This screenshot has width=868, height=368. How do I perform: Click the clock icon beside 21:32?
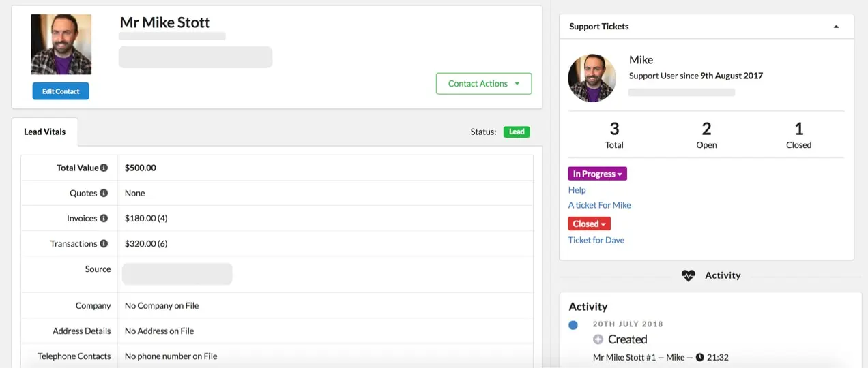pyautogui.click(x=699, y=357)
